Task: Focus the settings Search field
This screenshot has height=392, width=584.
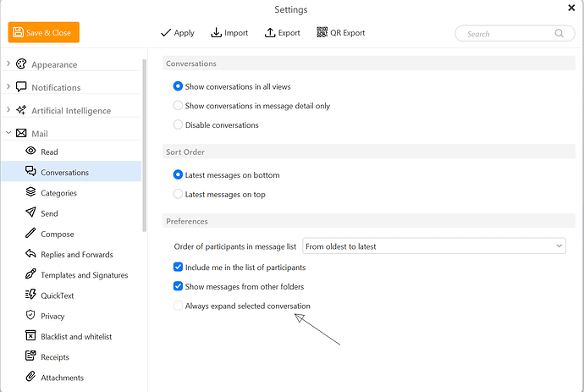Action: click(x=515, y=34)
